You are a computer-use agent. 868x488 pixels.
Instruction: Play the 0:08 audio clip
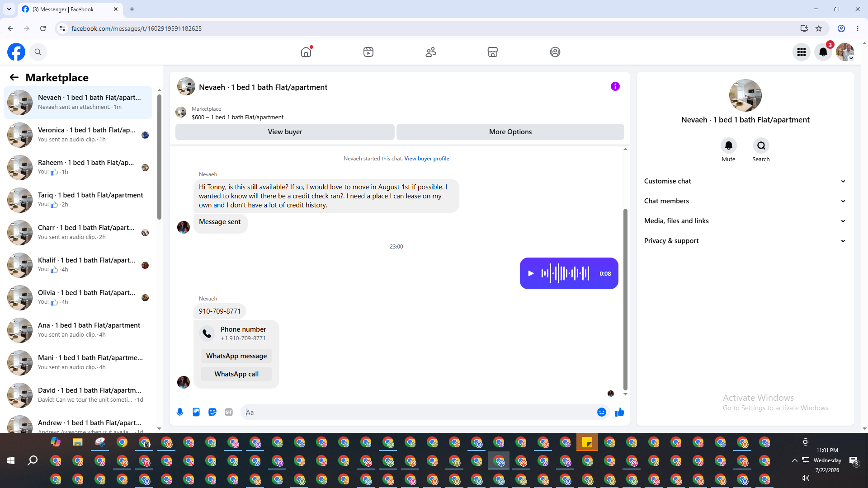coord(531,273)
